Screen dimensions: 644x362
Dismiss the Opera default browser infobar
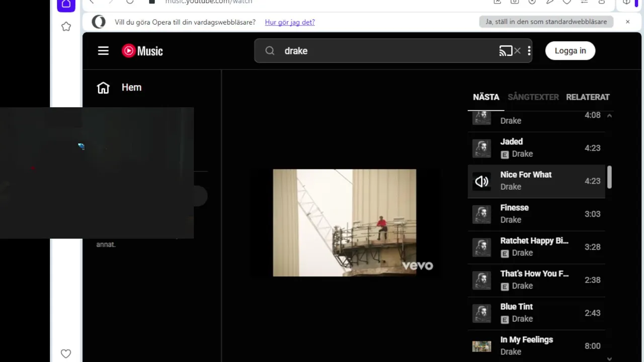pos(627,22)
